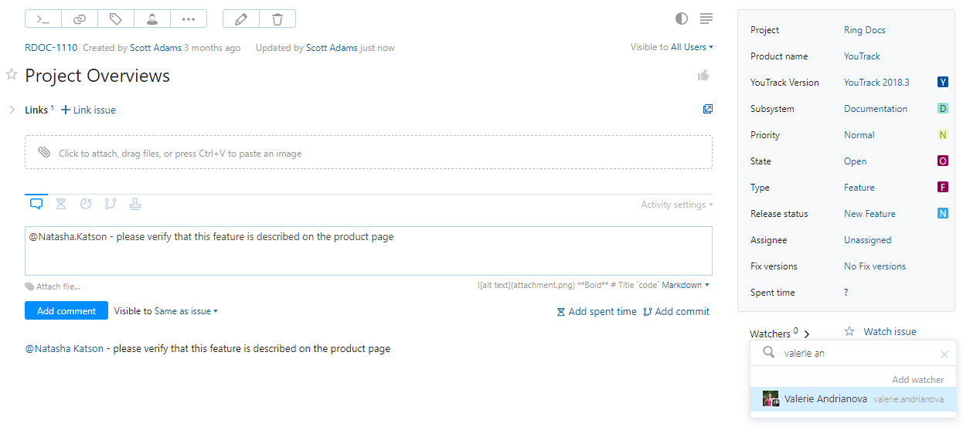Select the VCS changes branch tab
The height and width of the screenshot is (437, 980).
point(110,204)
